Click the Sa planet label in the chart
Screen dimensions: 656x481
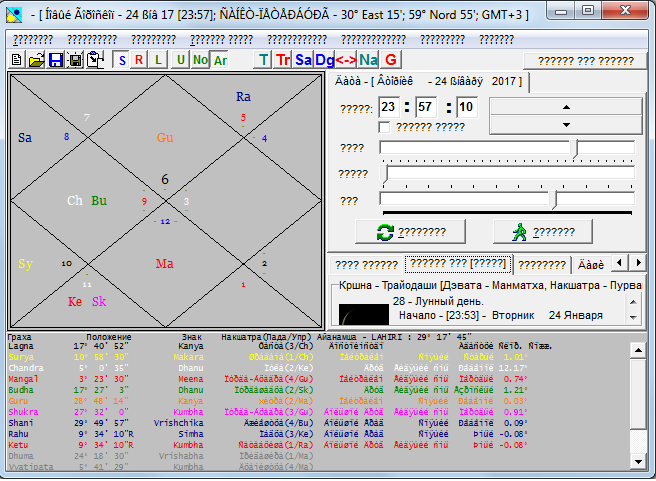pyautogui.click(x=25, y=138)
